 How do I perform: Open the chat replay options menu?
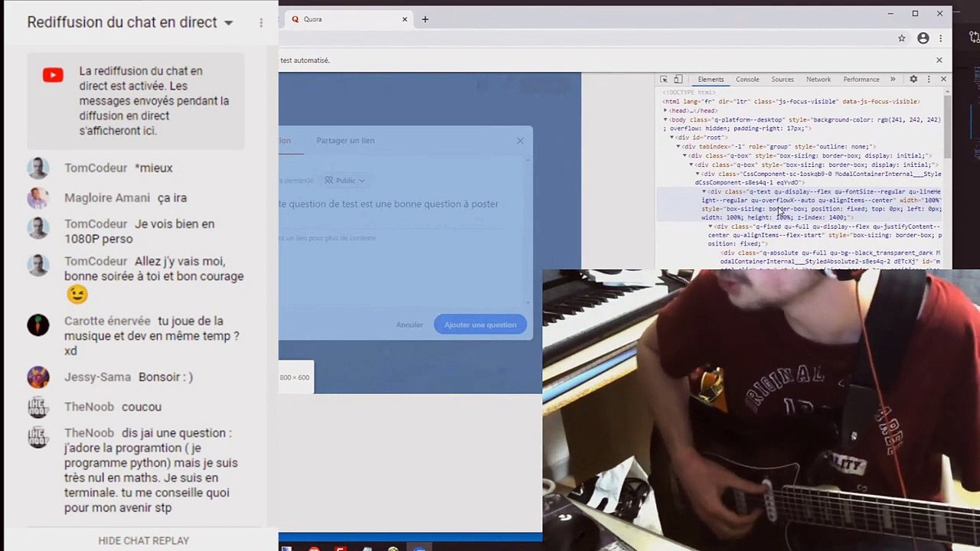coord(261,23)
